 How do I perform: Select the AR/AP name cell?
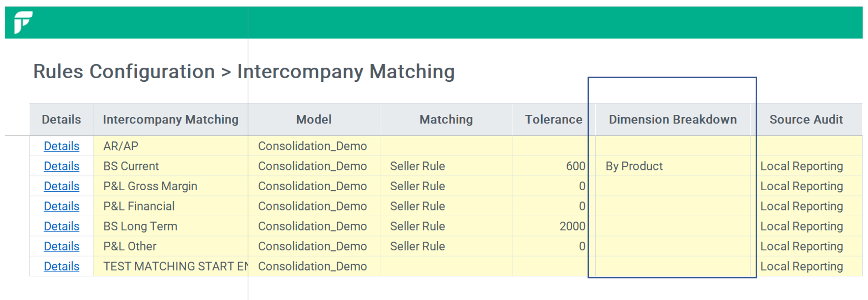[170, 146]
